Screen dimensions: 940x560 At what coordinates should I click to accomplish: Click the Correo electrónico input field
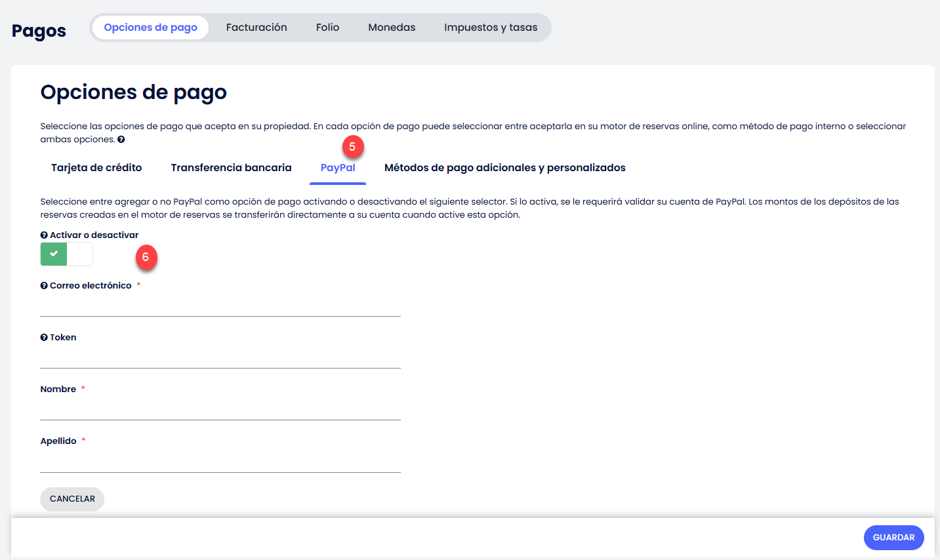point(220,306)
